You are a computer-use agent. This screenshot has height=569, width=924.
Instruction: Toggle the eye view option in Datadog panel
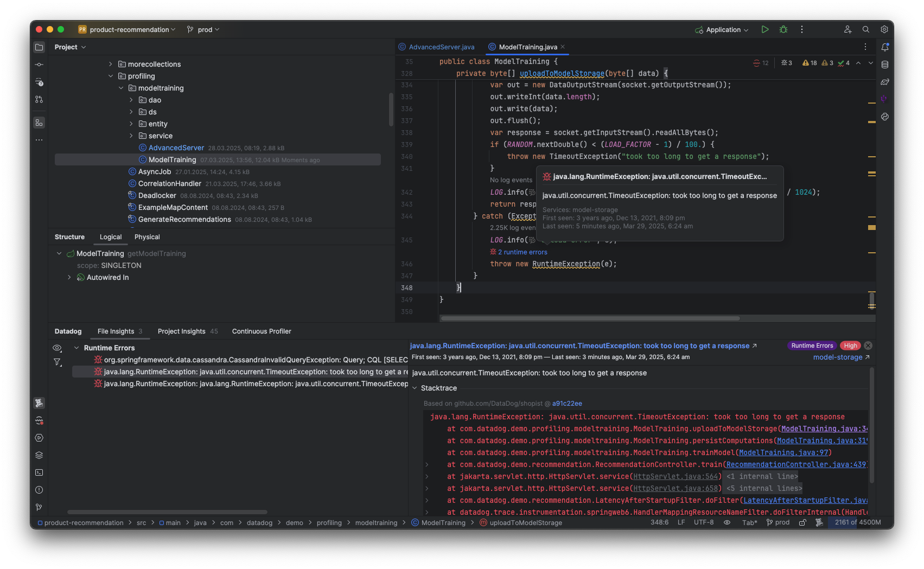57,348
